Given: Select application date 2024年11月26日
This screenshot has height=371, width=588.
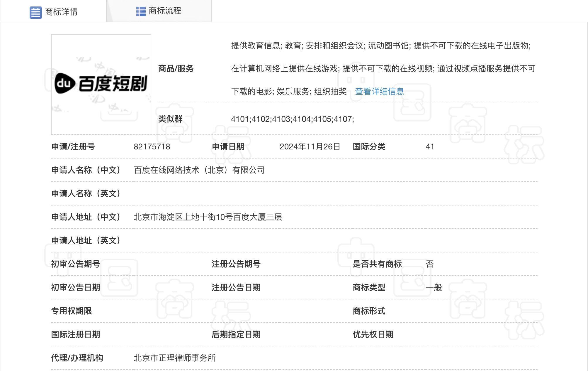Looking at the screenshot, I should pyautogui.click(x=310, y=147).
